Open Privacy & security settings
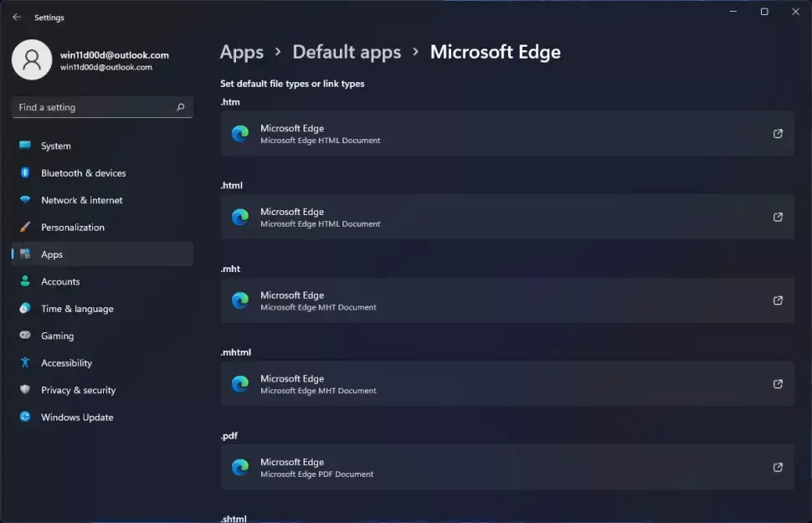Viewport: 812px width, 523px height. pyautogui.click(x=78, y=390)
